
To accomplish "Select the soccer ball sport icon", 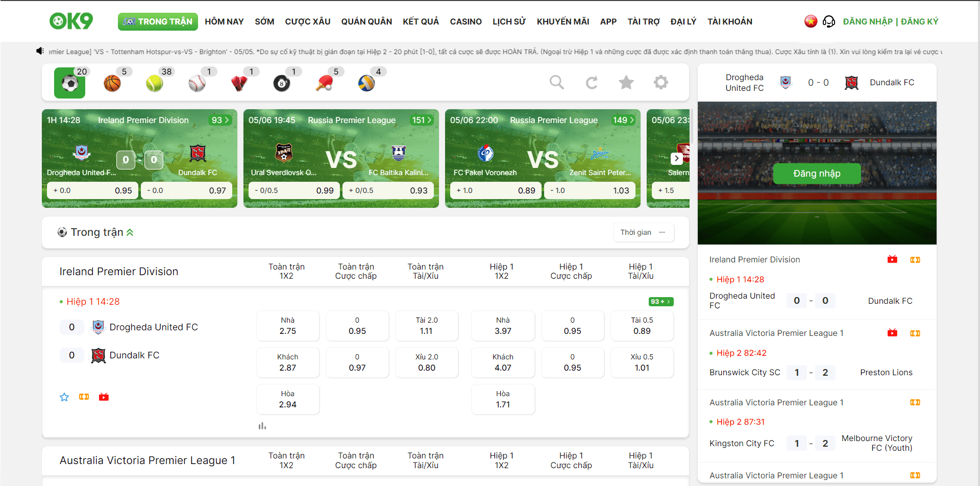I will tap(70, 83).
